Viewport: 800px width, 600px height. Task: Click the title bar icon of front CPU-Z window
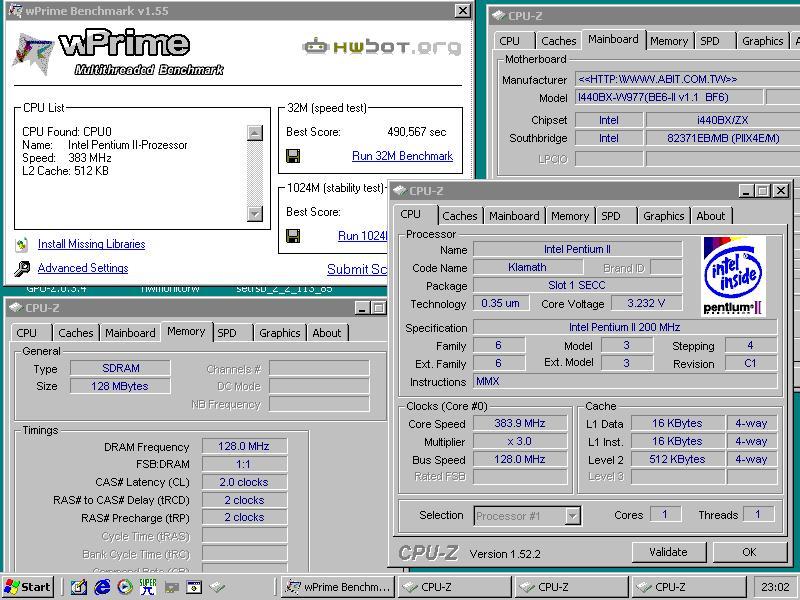coord(399,191)
